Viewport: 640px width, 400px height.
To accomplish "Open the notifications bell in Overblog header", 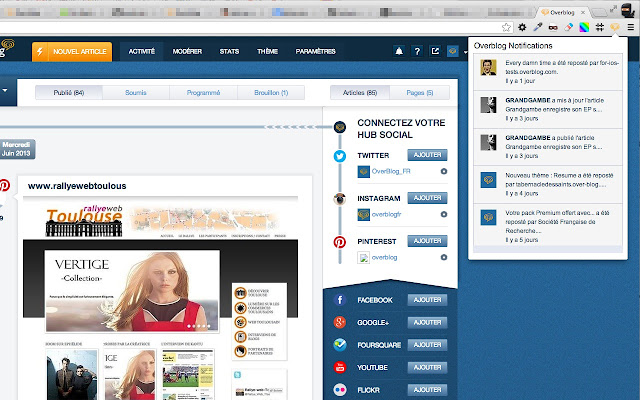I will point(399,51).
